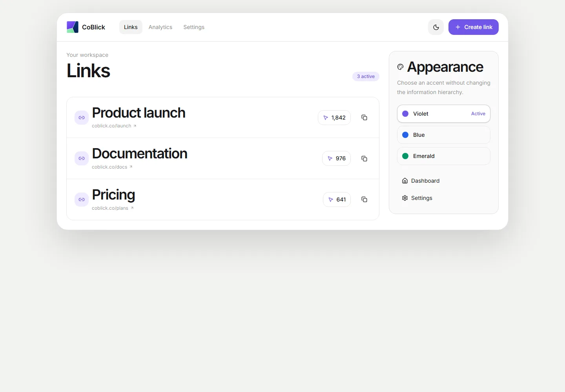The width and height of the screenshot is (565, 392).
Task: Open Settings in the side panel
Action: click(x=444, y=198)
